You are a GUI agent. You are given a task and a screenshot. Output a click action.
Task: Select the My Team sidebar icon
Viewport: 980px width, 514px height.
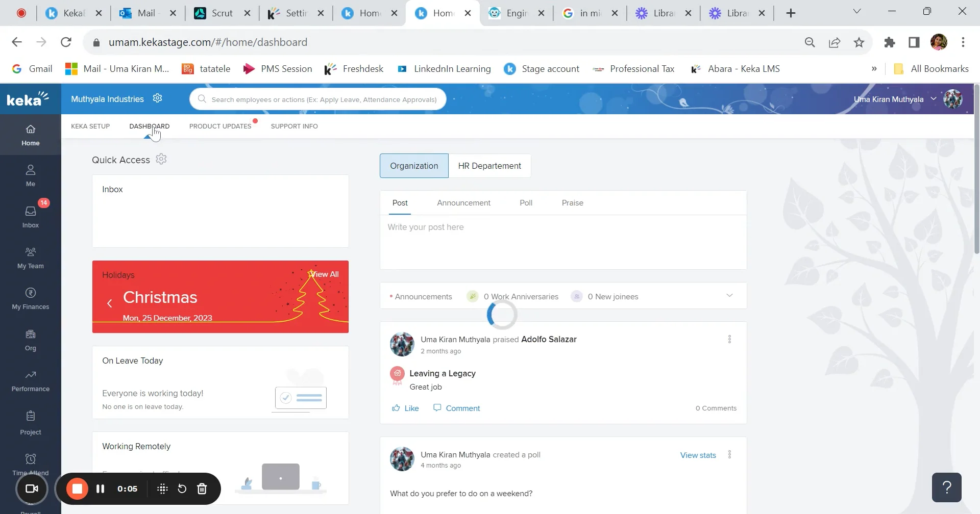click(x=31, y=256)
